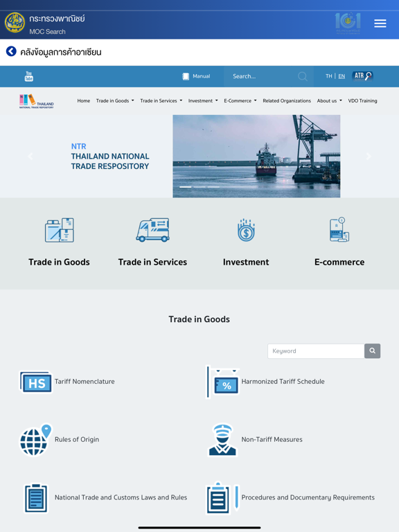
Task: Open the Investment dollar coin icon
Action: 246,230
